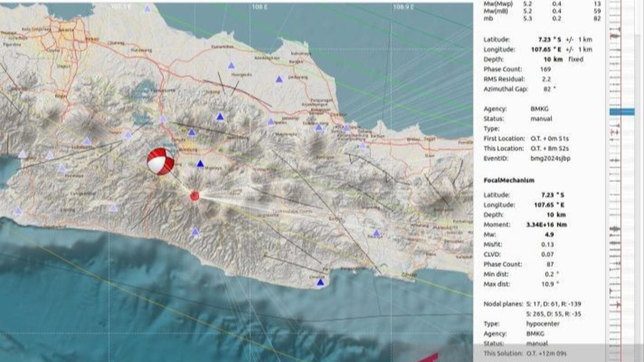Click the 'RMS Residual:' label

[504, 79]
